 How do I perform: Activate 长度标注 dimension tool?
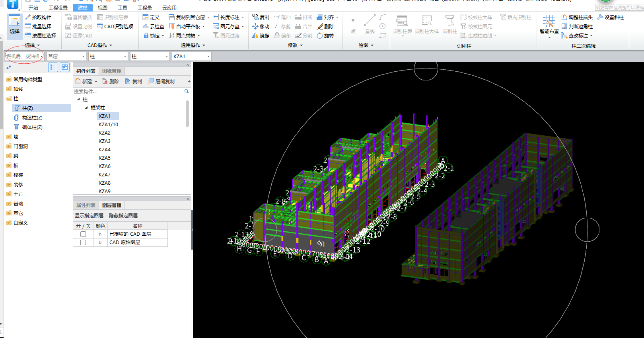(x=228, y=17)
